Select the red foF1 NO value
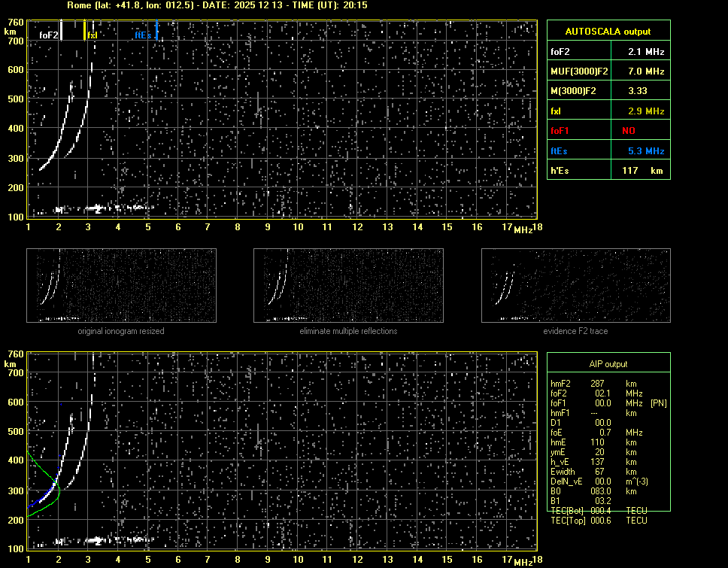 click(x=628, y=131)
